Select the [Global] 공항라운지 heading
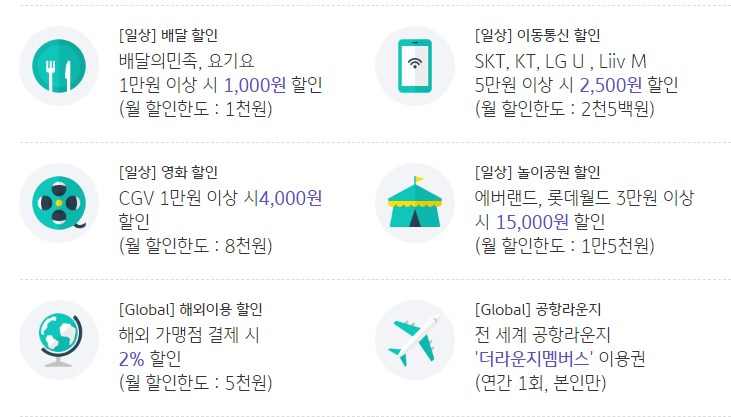 pyautogui.click(x=538, y=309)
